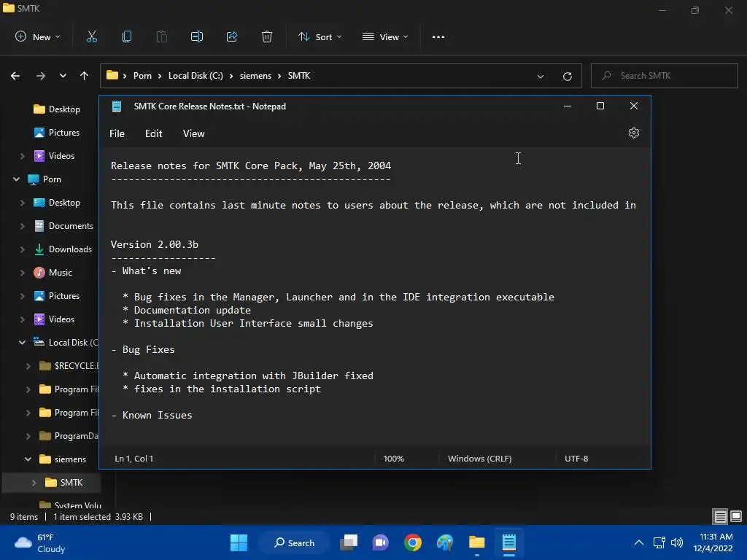Click the Paste clipboard icon in File Explorer

coord(162,36)
